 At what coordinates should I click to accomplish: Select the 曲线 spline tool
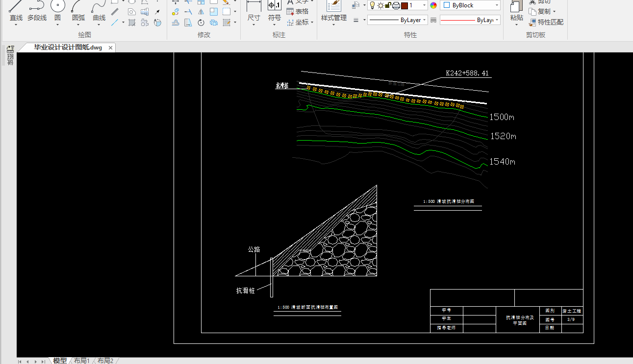tap(99, 12)
